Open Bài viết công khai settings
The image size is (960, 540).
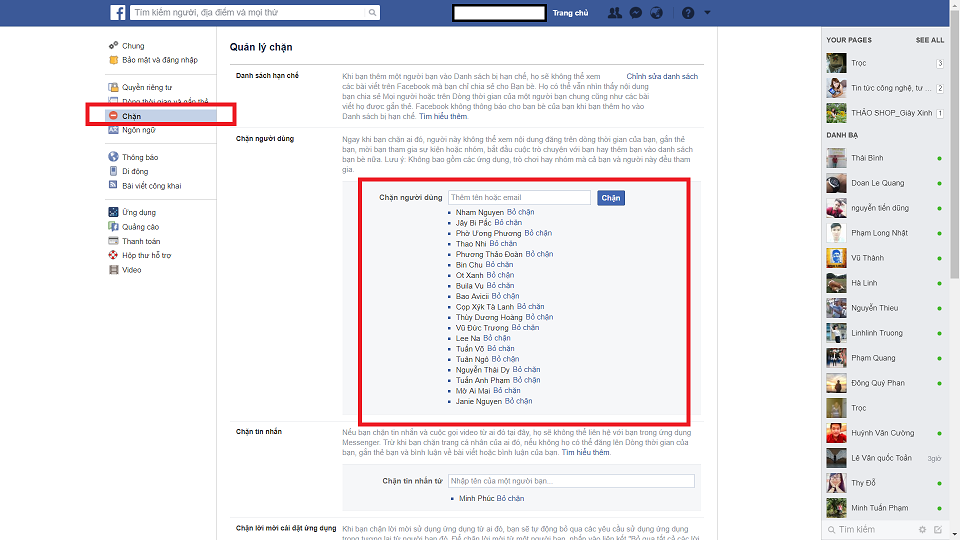coord(151,186)
